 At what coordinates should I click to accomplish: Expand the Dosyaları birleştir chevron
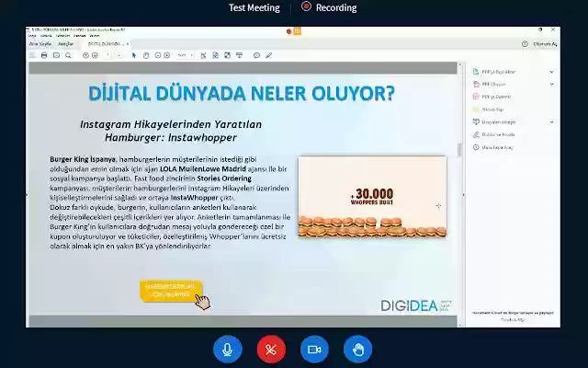coord(551,122)
